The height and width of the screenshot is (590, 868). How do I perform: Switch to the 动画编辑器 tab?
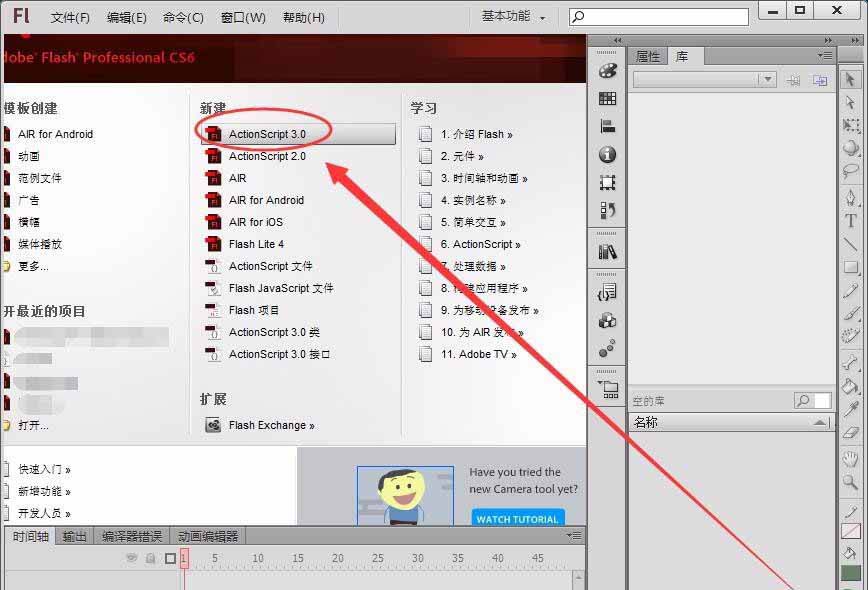pos(208,536)
